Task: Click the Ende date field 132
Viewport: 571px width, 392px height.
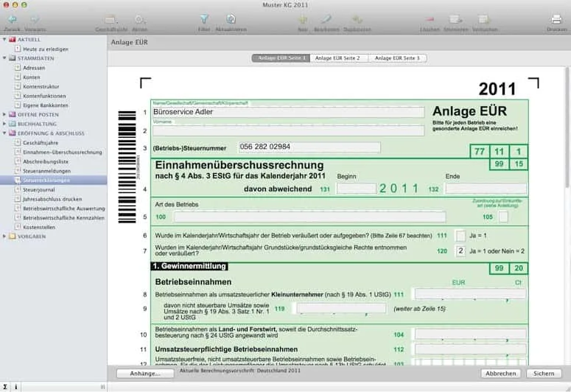Action: (x=486, y=189)
